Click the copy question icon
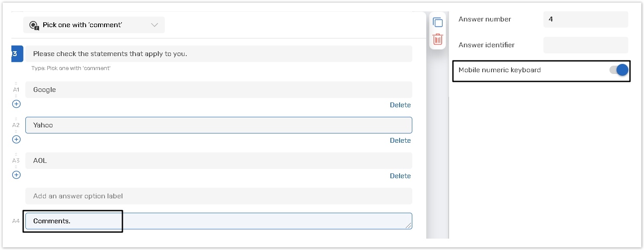Image resolution: width=644 pixels, height=250 pixels. pos(437,22)
